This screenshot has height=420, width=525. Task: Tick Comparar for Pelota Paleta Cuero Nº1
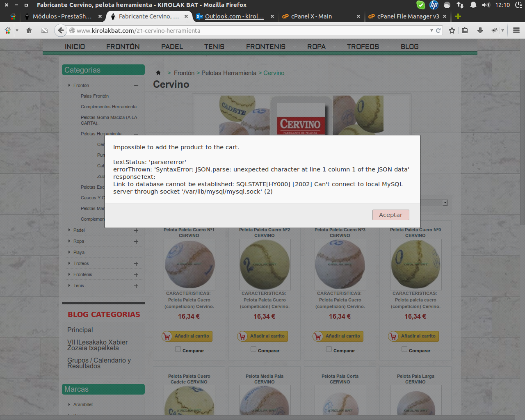(178, 349)
